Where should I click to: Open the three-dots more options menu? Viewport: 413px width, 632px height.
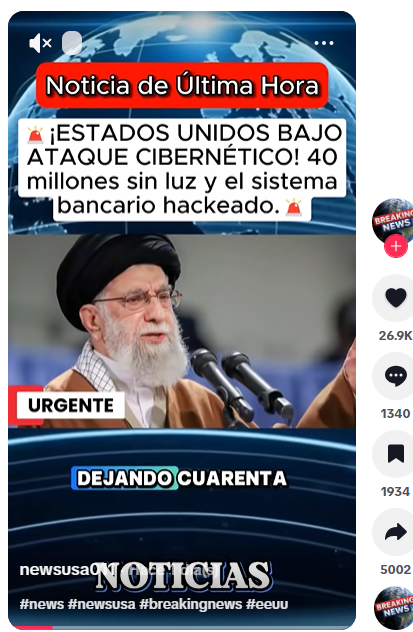[324, 43]
